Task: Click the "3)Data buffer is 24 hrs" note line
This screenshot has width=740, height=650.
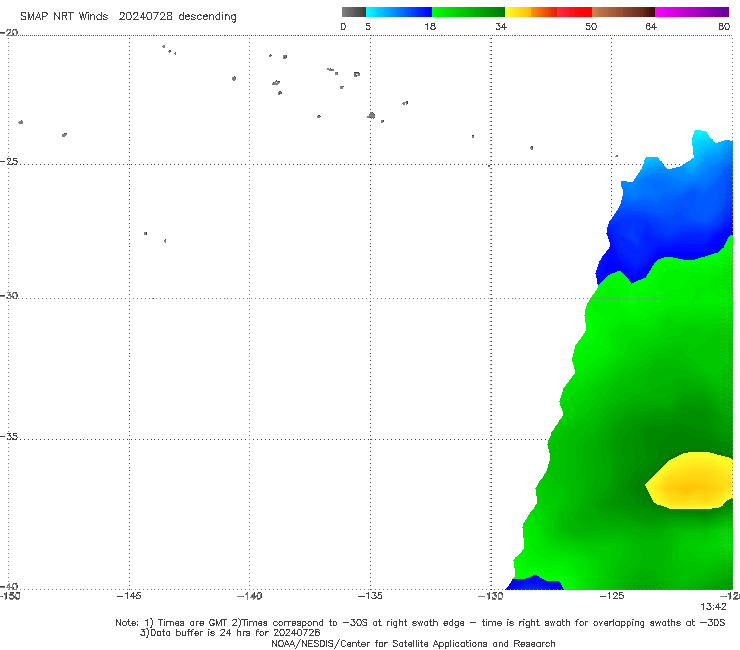Action: tap(230, 633)
